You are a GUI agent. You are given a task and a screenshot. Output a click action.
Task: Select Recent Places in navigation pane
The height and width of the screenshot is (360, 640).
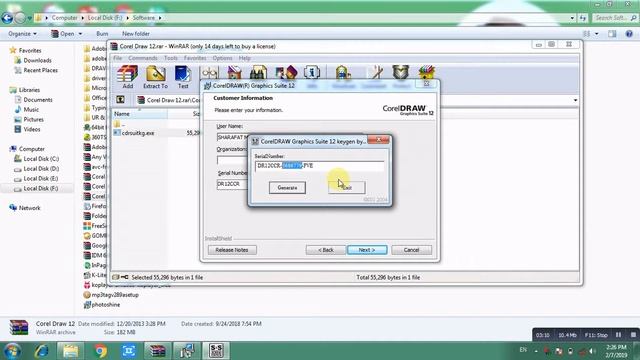pos(40,70)
